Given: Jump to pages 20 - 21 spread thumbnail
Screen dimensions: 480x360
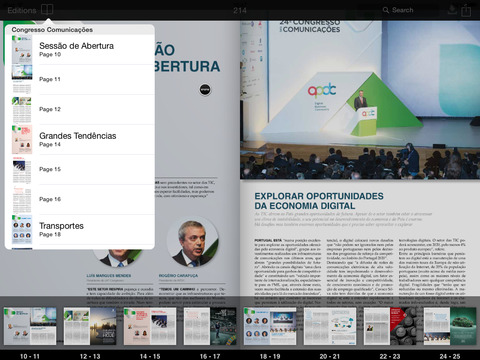Looking at the screenshot, I should point(330,326).
